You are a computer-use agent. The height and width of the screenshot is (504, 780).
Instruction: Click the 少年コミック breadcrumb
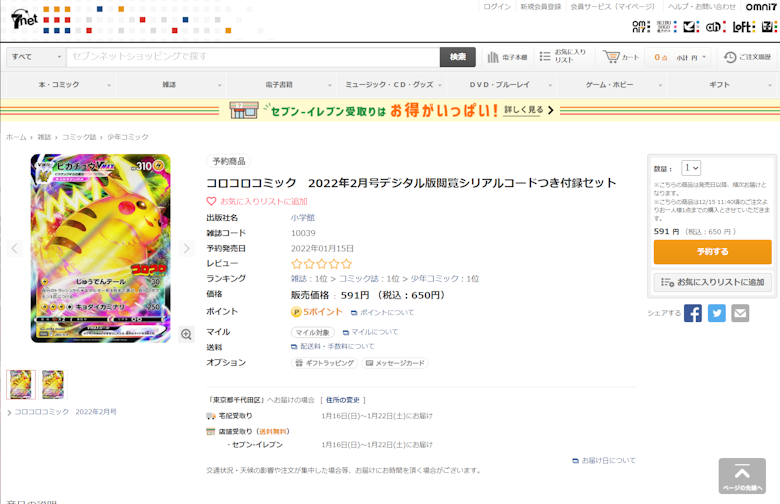pos(128,137)
